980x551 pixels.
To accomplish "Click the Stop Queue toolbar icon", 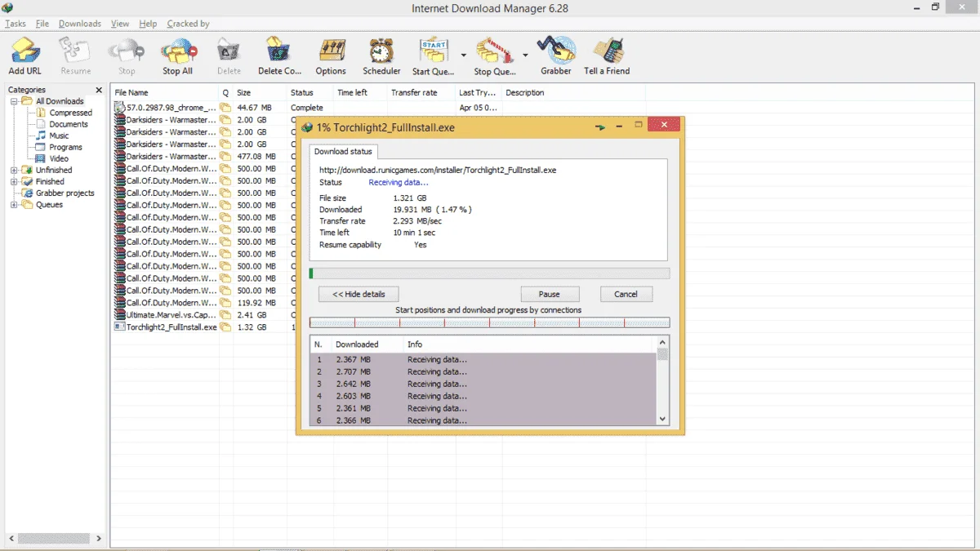I will click(493, 51).
